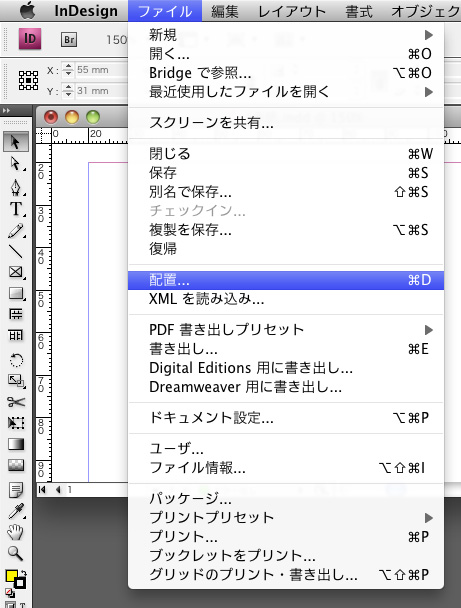Choose パッケージ... menu item
This screenshot has height=608, width=461.
click(286, 499)
